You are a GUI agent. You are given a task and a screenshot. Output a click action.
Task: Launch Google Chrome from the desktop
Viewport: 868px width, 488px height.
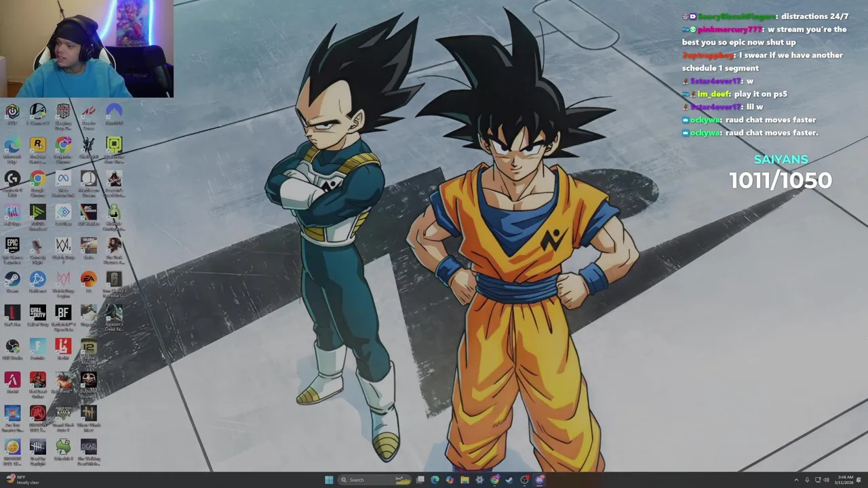pos(37,182)
